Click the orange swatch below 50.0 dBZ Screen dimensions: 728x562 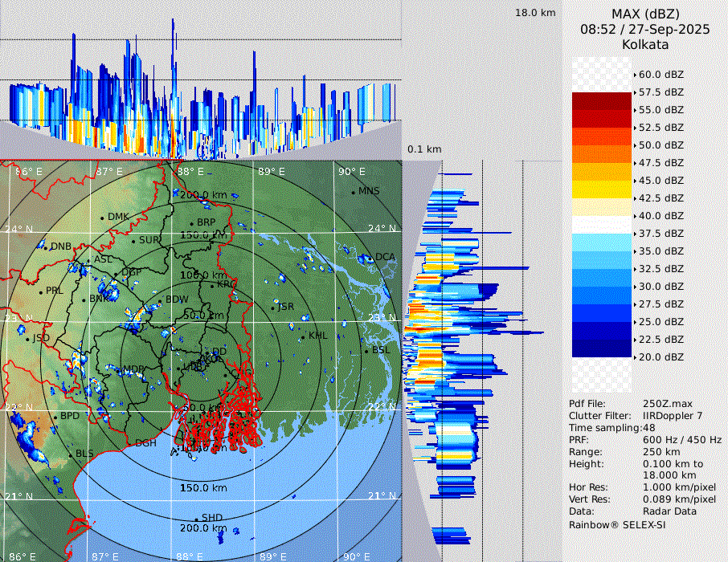pos(601,154)
